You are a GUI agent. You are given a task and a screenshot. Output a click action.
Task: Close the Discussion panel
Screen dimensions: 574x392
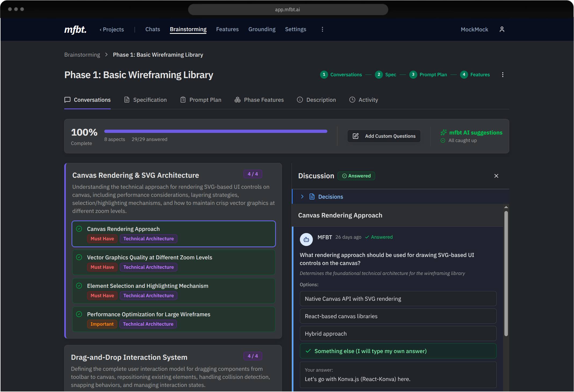tap(496, 176)
